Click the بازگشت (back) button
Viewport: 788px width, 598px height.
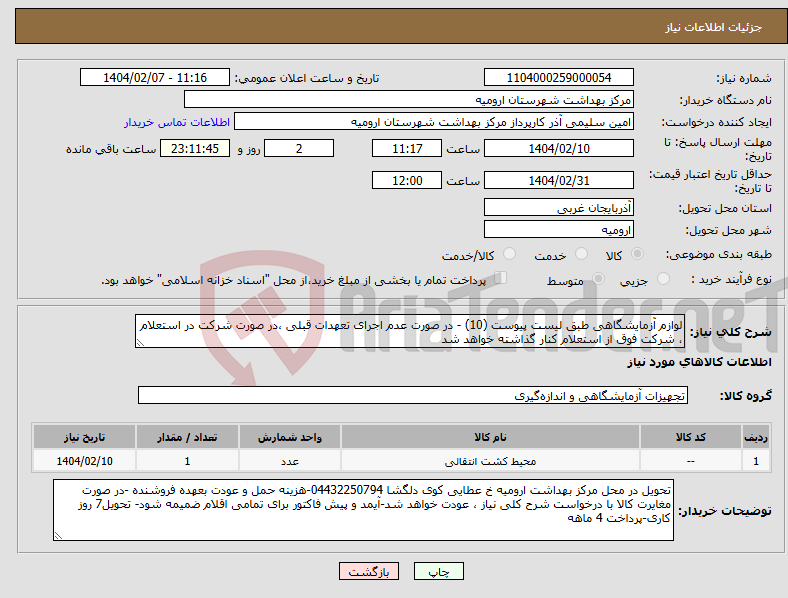(x=369, y=571)
